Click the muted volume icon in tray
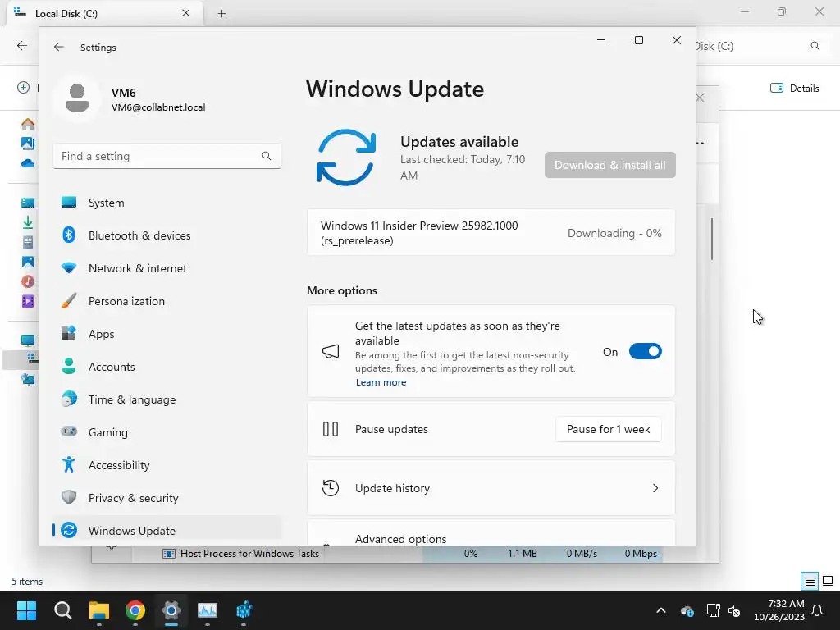This screenshot has width=840, height=630. (x=734, y=610)
